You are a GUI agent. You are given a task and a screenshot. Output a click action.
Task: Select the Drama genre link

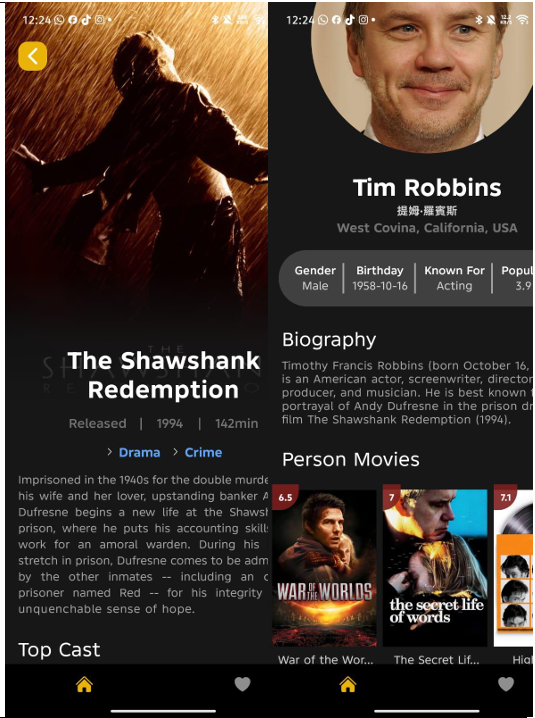pos(139,452)
